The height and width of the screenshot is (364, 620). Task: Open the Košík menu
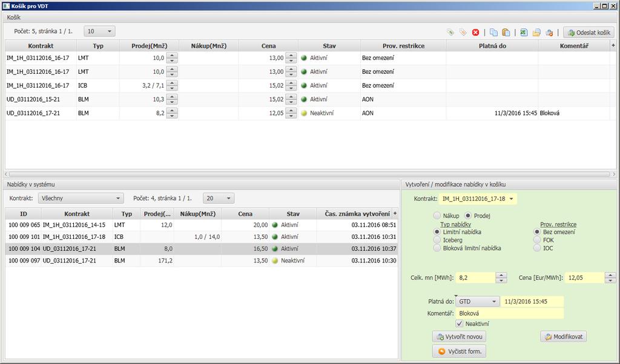tap(14, 18)
